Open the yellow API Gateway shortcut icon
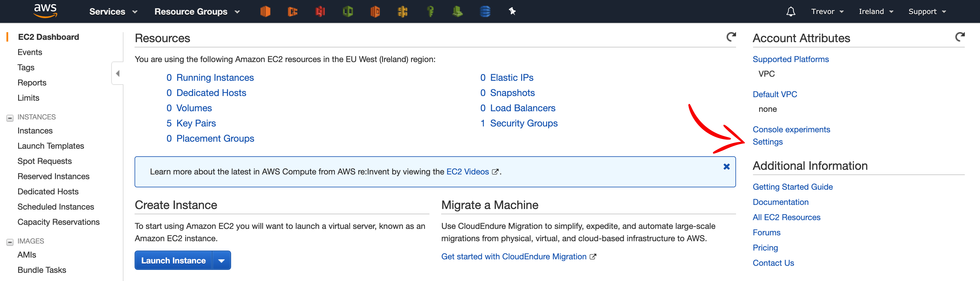 [x=403, y=11]
